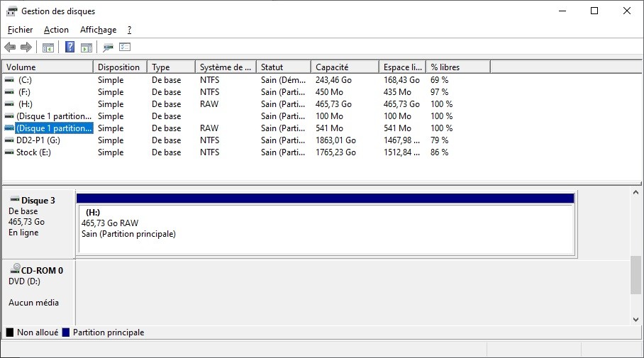Open the Fichier menu

click(x=20, y=30)
